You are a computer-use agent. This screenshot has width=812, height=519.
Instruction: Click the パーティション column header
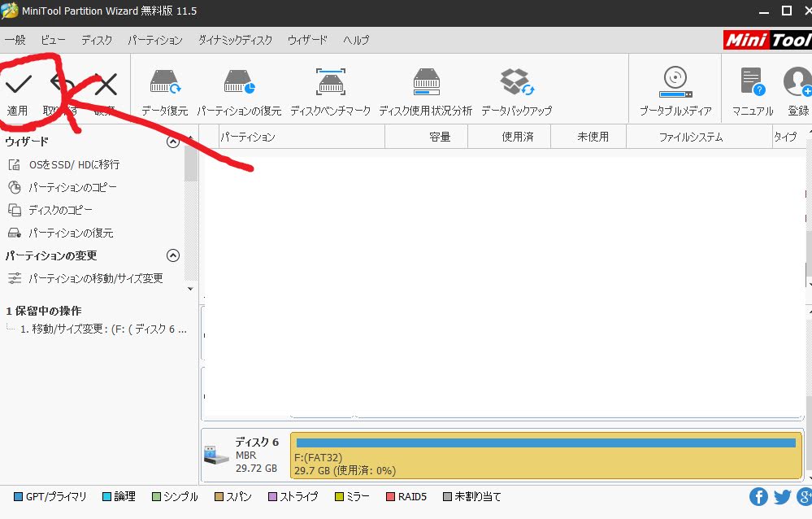point(302,137)
